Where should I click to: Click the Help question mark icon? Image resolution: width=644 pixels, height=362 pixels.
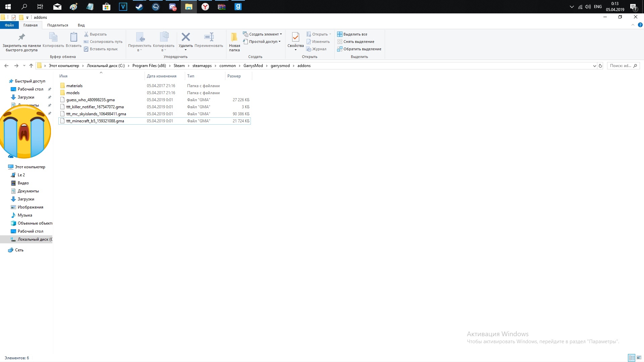click(640, 25)
